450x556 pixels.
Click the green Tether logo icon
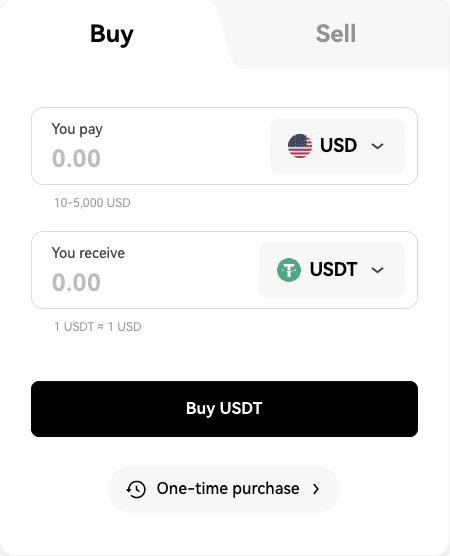[289, 270]
